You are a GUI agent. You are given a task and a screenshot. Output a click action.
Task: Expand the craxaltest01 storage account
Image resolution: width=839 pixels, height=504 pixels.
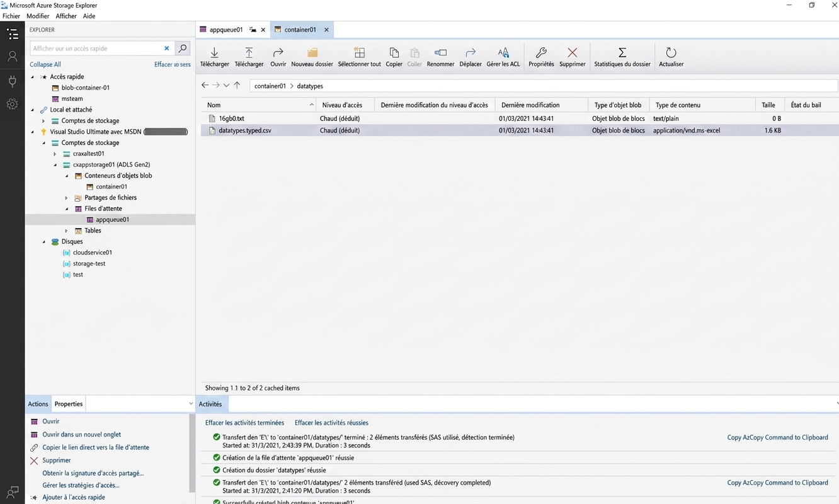pos(55,154)
